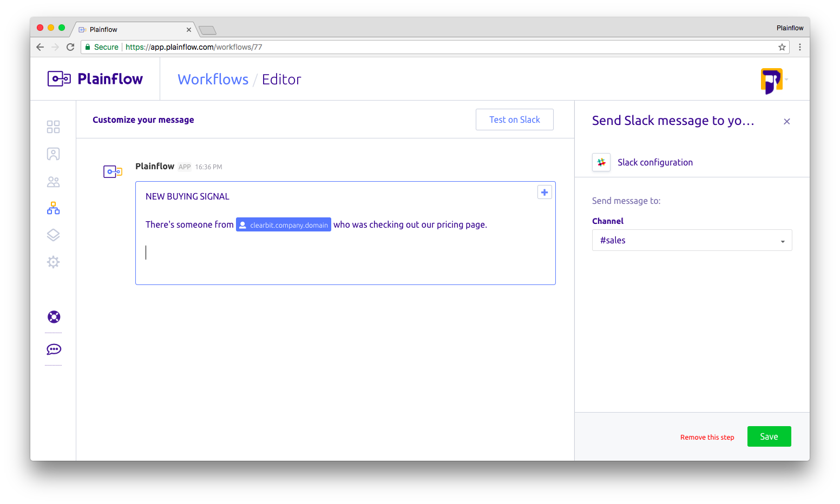The image size is (840, 504).
Task: Open the layers stack sidebar icon
Action: (x=53, y=235)
